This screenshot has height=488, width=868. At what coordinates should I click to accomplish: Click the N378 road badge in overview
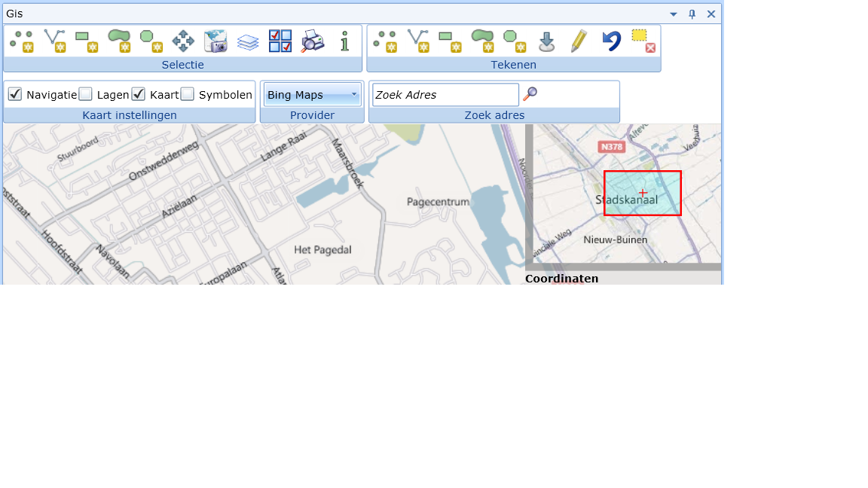point(612,147)
